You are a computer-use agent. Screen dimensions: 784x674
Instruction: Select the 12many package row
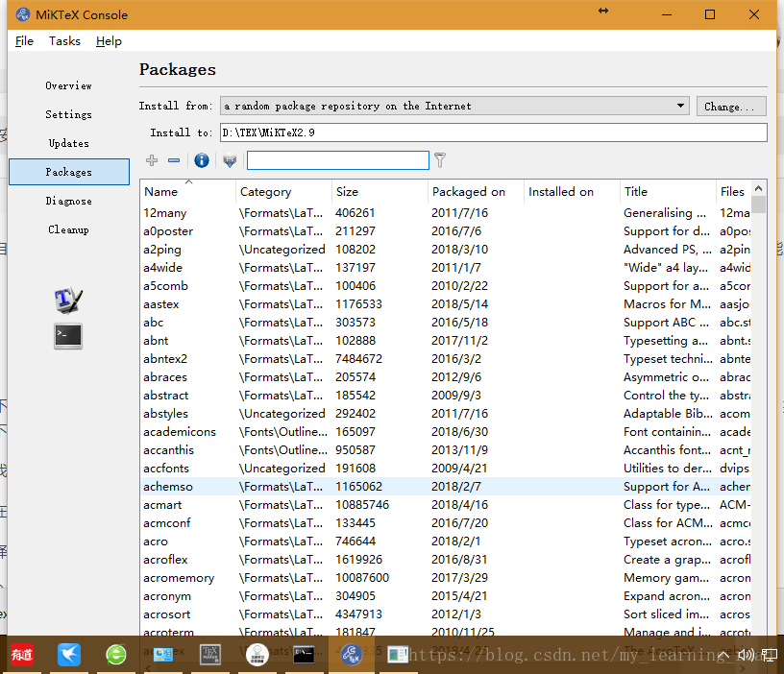[x=446, y=213]
